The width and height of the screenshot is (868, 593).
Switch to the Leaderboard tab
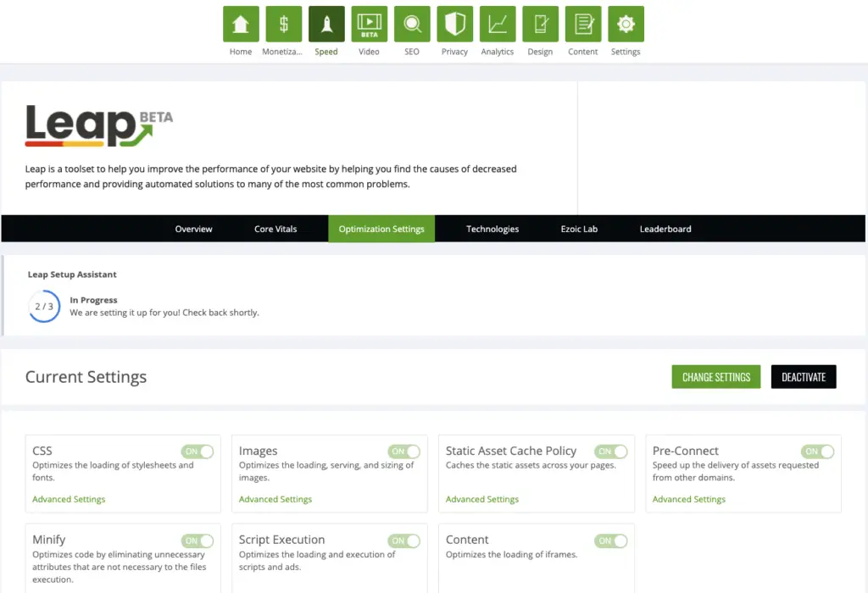tap(665, 229)
